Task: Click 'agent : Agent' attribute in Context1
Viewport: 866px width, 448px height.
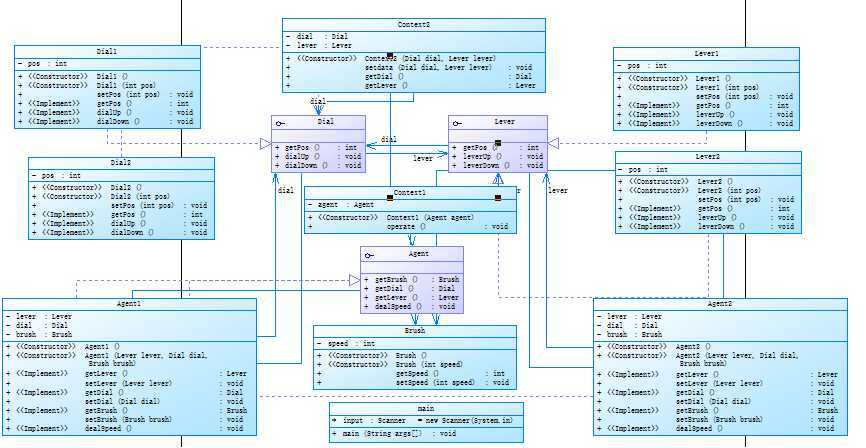Action: [341, 204]
